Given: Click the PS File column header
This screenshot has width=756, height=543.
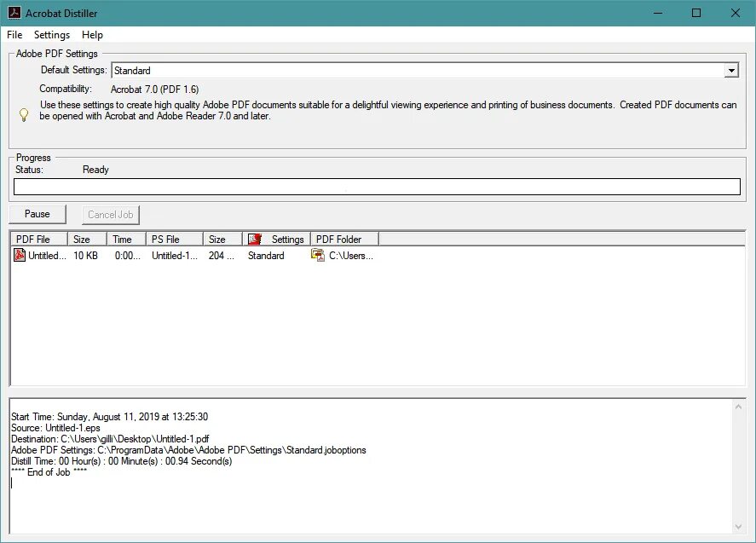Looking at the screenshot, I should [x=174, y=240].
